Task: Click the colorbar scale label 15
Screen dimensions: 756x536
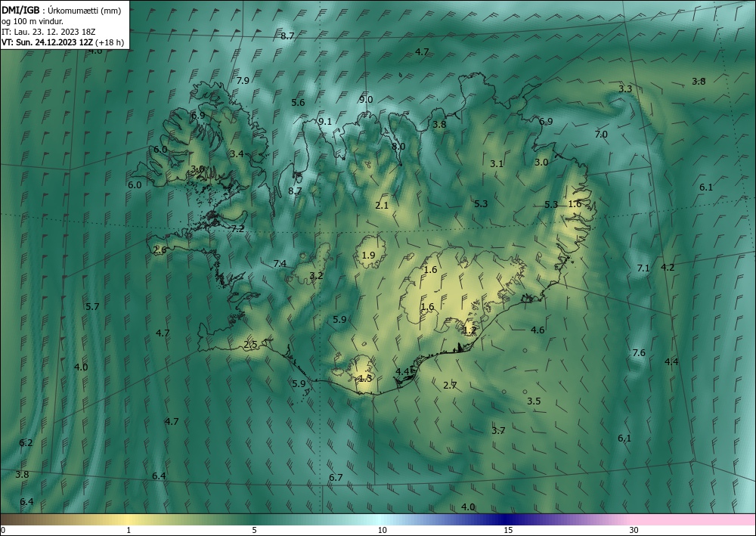Action: click(x=508, y=530)
